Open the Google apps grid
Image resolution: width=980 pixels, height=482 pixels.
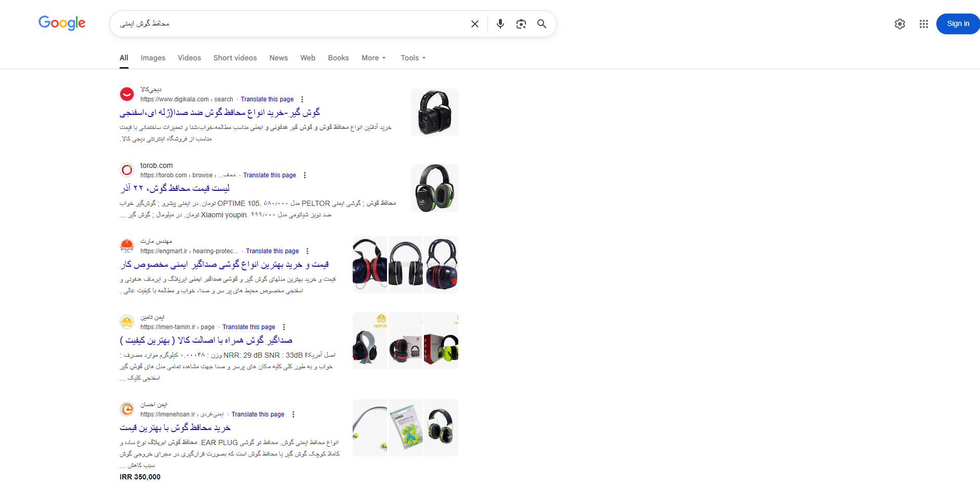pyautogui.click(x=924, y=24)
